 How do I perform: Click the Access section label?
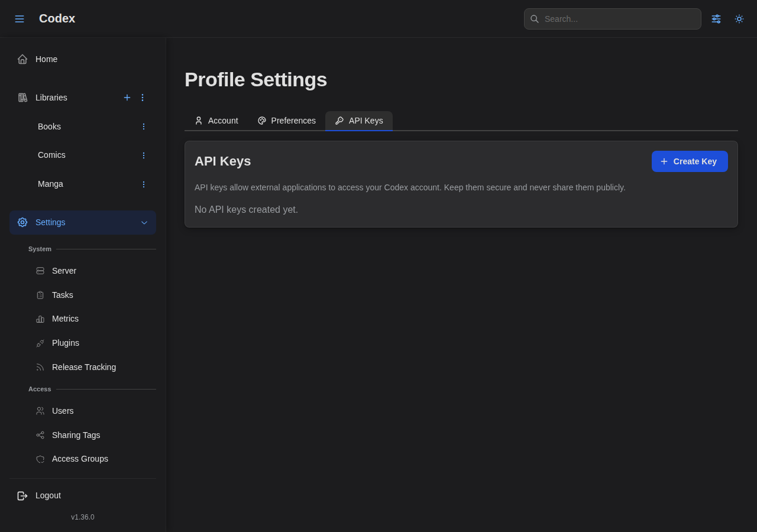pyautogui.click(x=40, y=389)
